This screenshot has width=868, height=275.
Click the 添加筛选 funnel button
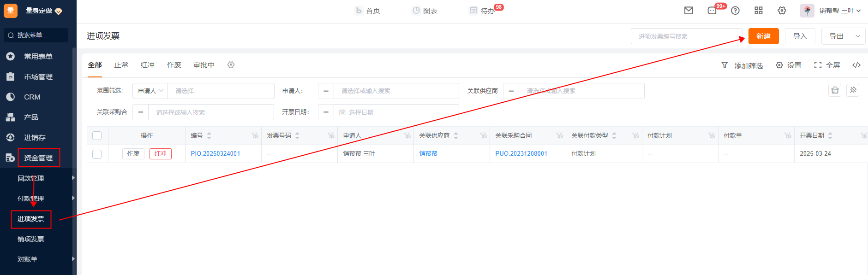[742, 65]
